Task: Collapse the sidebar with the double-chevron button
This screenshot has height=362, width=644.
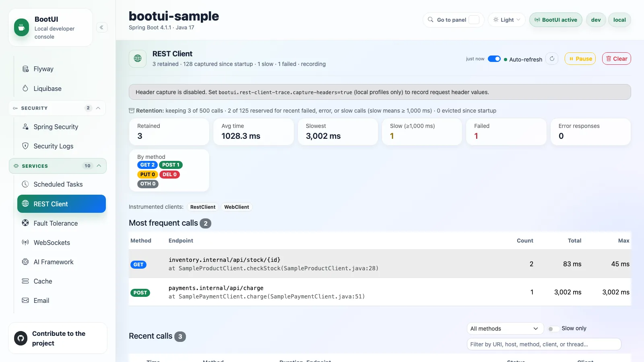Action: point(102,27)
